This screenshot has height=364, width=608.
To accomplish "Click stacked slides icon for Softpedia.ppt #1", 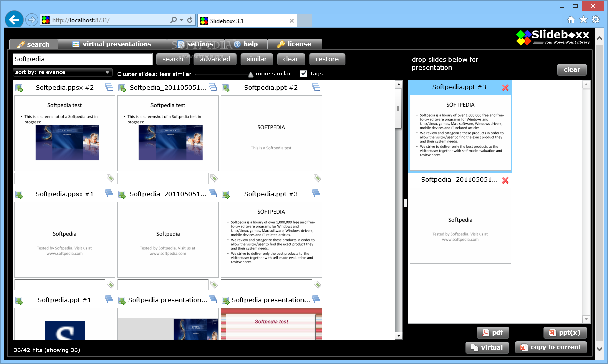I will click(109, 300).
